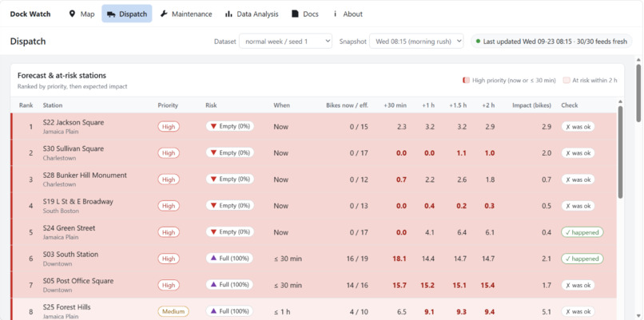Viewport: 644px width, 320px height.
Task: Click red down-triangle in Jackson Square risk
Action: click(x=213, y=126)
